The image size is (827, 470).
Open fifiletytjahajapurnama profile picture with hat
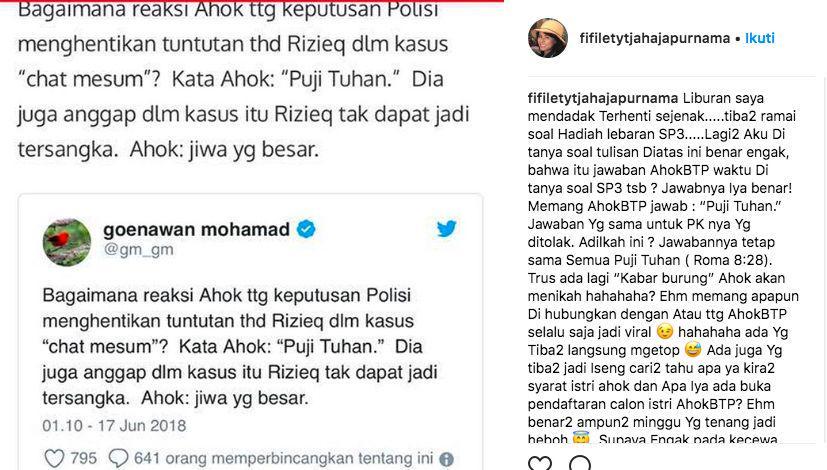click(547, 38)
